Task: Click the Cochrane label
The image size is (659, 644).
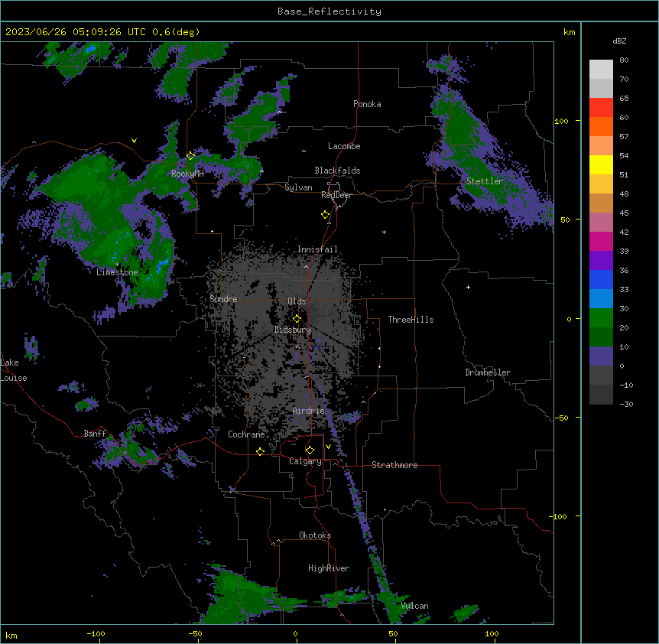Action: [x=246, y=434]
